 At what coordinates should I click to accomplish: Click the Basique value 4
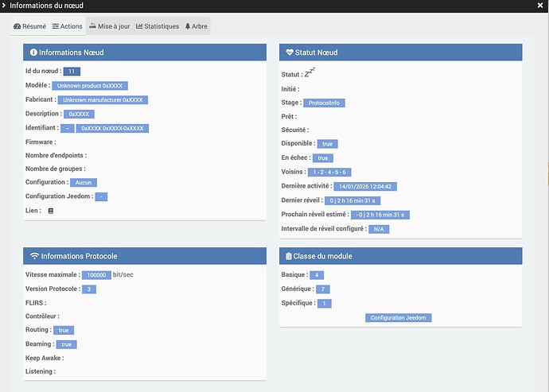click(317, 275)
